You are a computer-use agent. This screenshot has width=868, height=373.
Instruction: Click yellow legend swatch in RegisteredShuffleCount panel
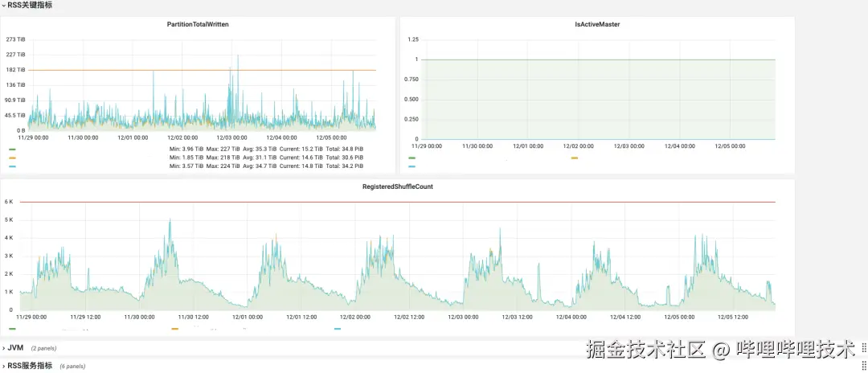point(175,329)
